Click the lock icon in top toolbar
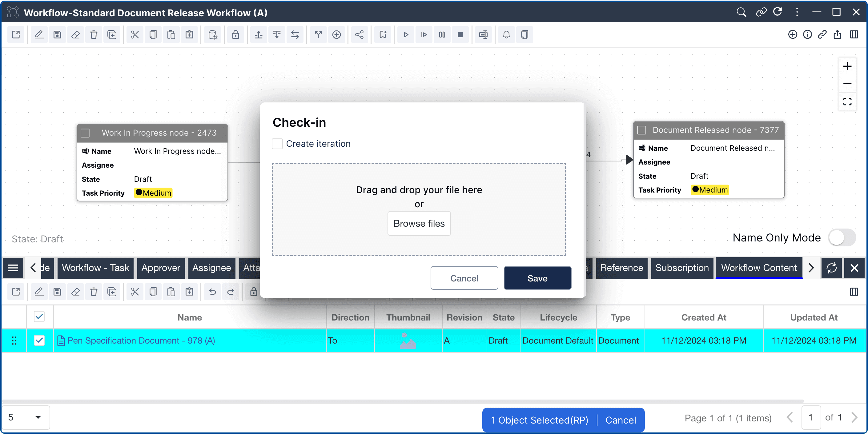This screenshot has width=868, height=434. (x=235, y=35)
